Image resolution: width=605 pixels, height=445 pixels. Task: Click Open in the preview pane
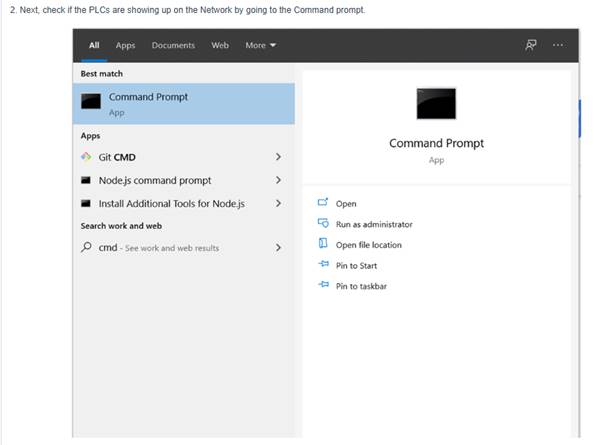click(346, 204)
